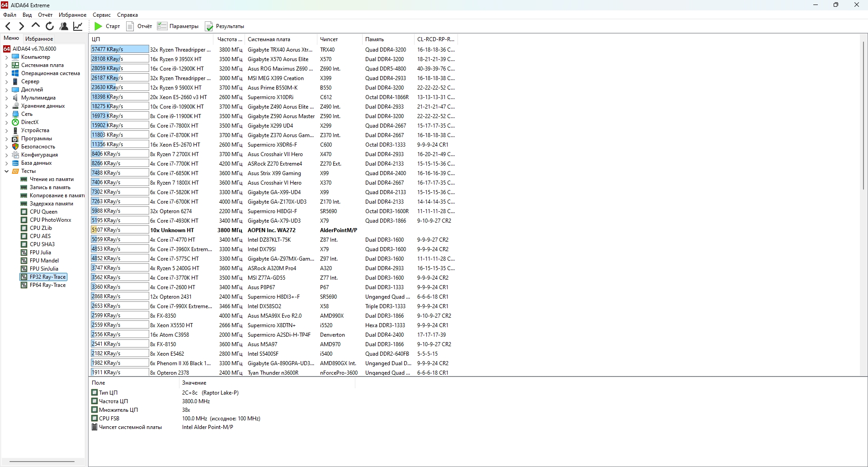Image resolution: width=868 pixels, height=467 pixels.
Task: Open Параметры in the toolbar
Action: point(178,26)
